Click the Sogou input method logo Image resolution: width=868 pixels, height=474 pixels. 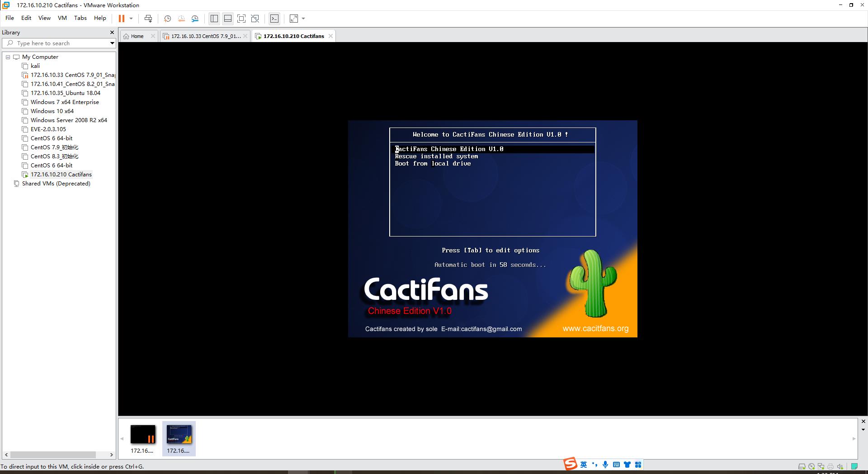[x=570, y=464]
